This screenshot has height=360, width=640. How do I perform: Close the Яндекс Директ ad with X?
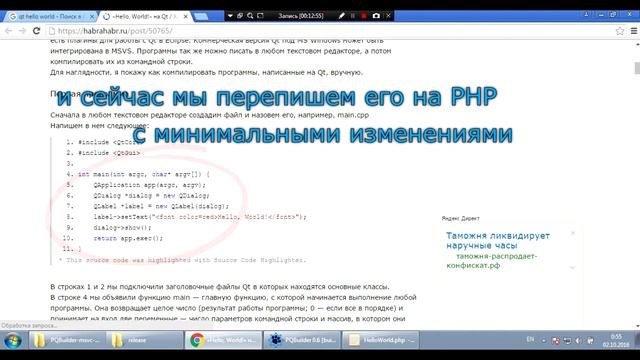click(573, 233)
